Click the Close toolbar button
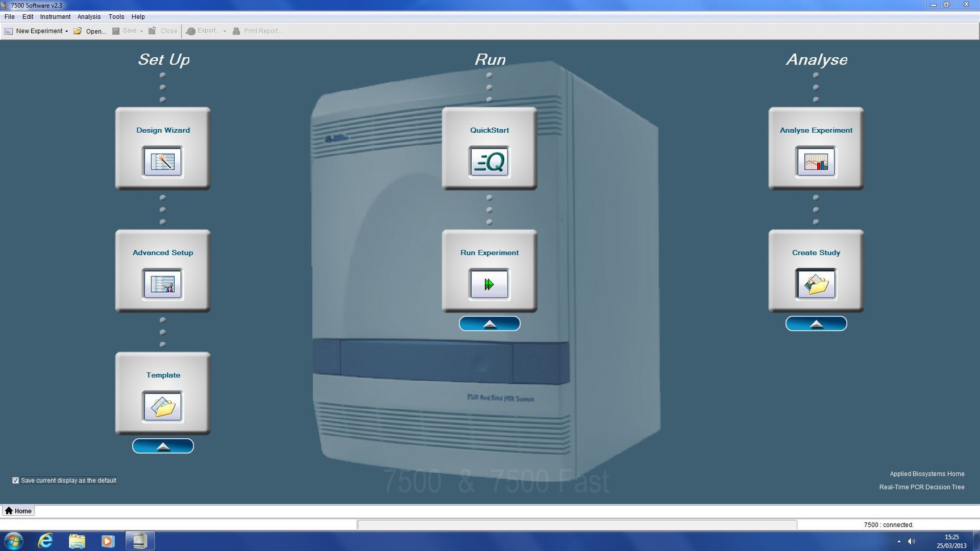Image resolution: width=980 pixels, height=551 pixels. click(163, 31)
